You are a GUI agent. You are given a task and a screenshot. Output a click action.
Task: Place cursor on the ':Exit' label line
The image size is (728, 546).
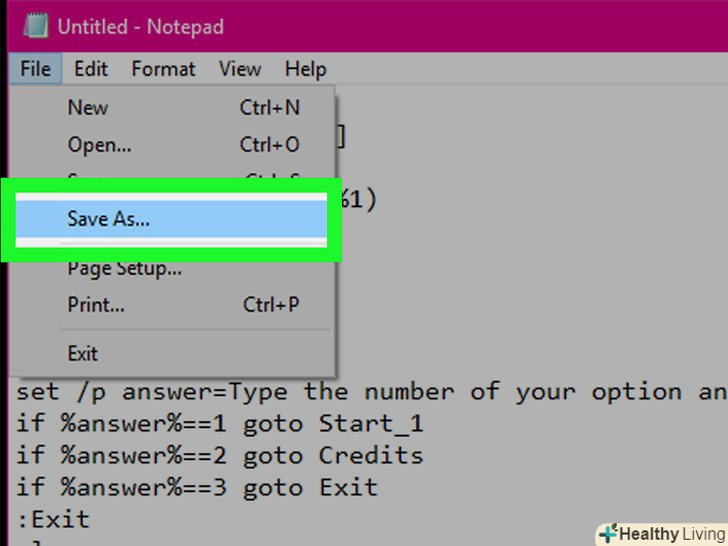point(53,519)
